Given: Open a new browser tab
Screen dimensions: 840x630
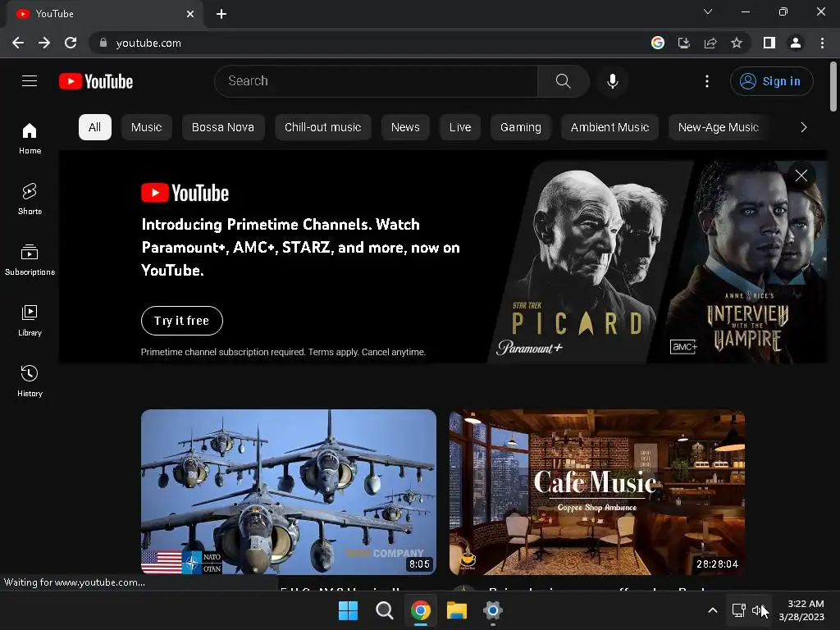Looking at the screenshot, I should 221,14.
